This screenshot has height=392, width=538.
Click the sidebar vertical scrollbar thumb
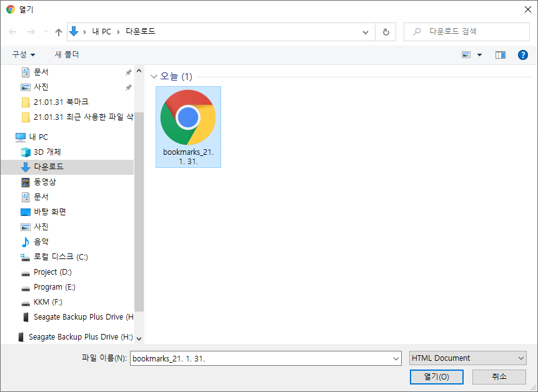pyautogui.click(x=139, y=212)
